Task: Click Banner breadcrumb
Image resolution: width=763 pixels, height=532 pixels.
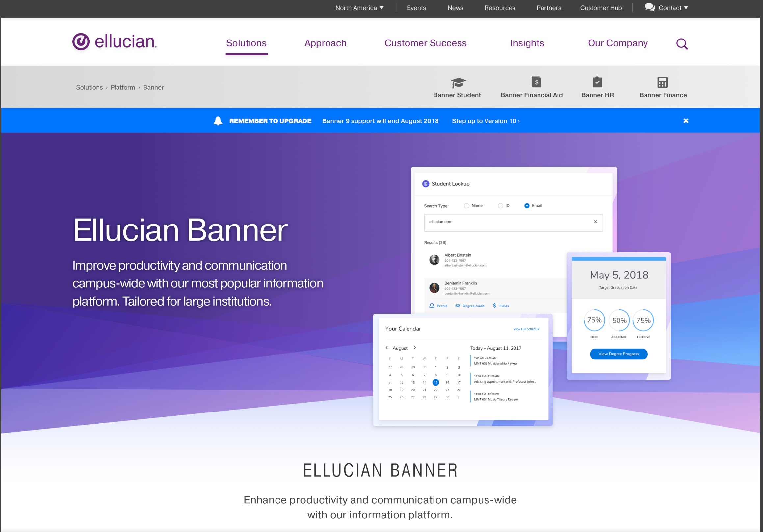Action: click(x=153, y=87)
